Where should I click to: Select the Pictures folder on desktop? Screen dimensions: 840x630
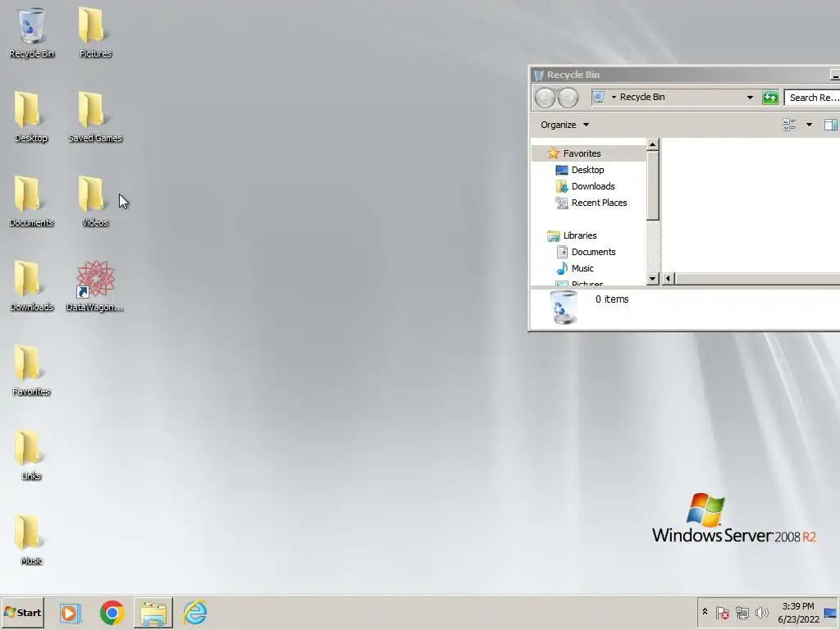(95, 32)
